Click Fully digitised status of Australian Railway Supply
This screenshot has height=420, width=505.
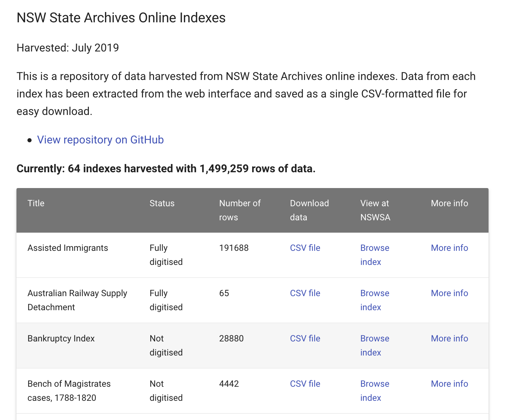pyautogui.click(x=166, y=300)
